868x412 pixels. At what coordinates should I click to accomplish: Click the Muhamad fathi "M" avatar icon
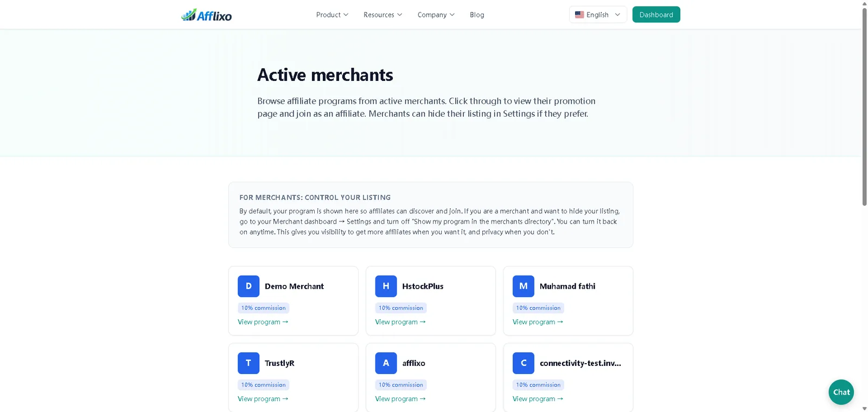pos(524,286)
